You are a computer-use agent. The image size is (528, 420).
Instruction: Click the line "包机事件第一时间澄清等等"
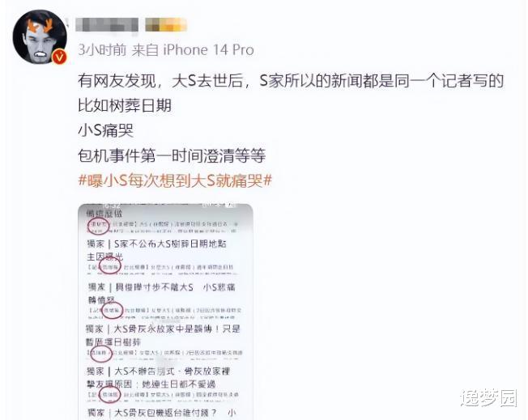click(x=172, y=155)
